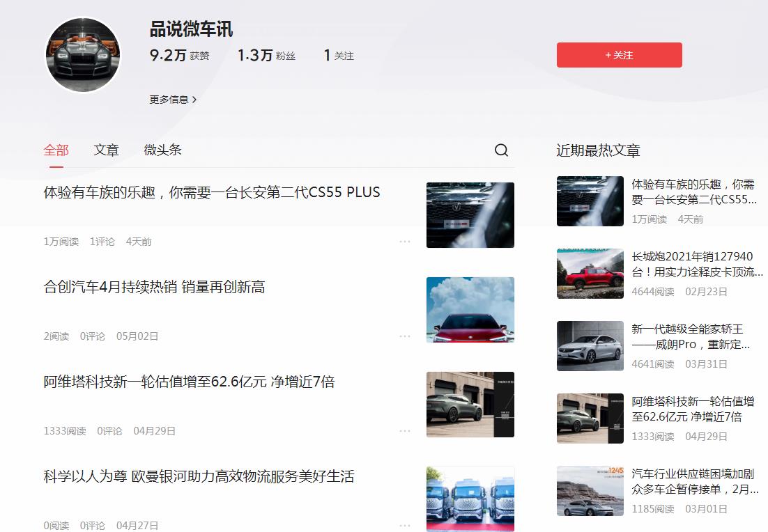This screenshot has height=532, width=768.
Task: Open the search magnifier icon
Action: (x=501, y=150)
